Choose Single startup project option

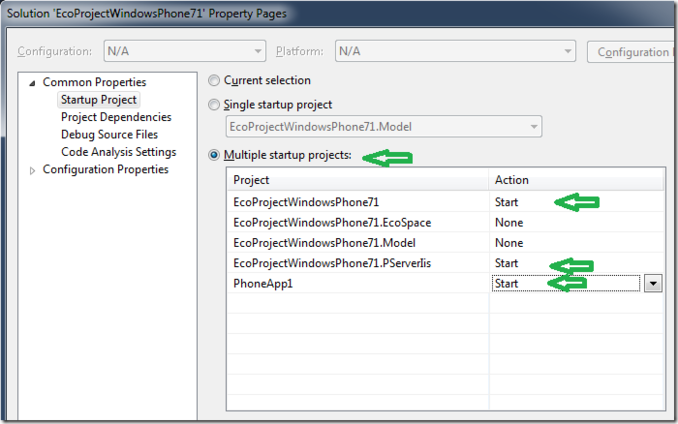[x=214, y=105]
